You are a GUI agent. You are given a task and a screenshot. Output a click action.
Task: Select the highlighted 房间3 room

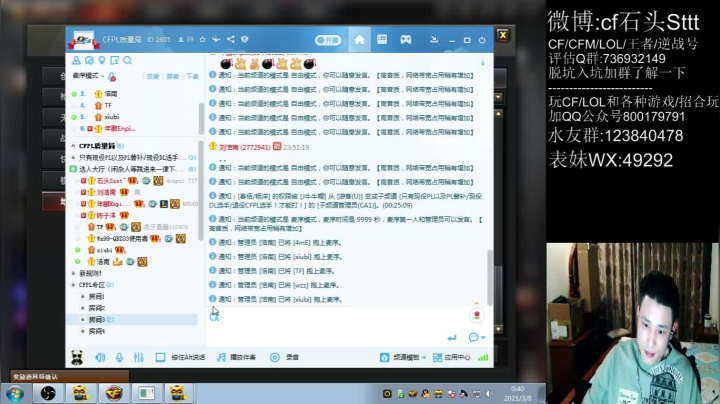(133, 320)
